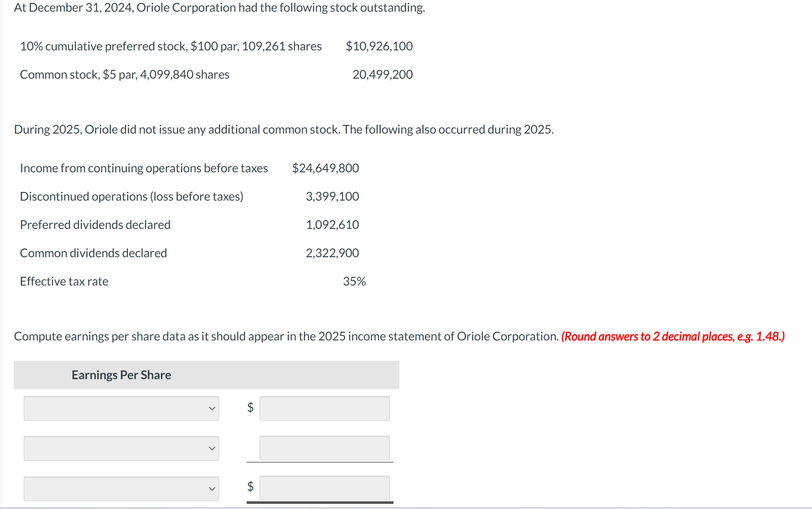
Task: Click the chevron in the bottom selector
Action: (212, 488)
